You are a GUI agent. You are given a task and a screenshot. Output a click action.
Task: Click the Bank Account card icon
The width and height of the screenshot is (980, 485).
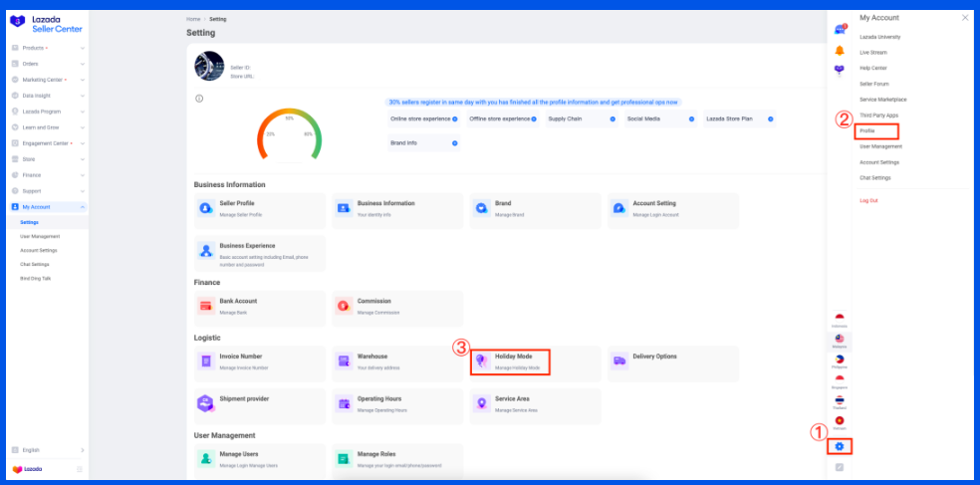point(206,305)
